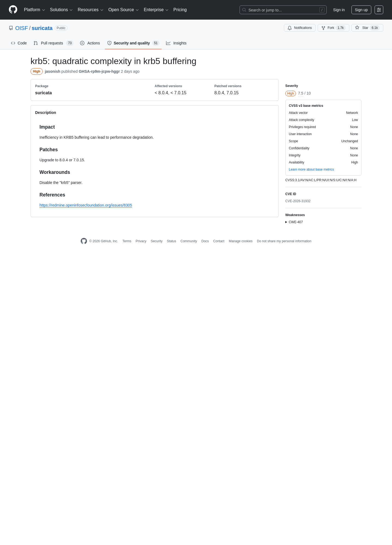Focus the Search or jump to field

pos(283,10)
